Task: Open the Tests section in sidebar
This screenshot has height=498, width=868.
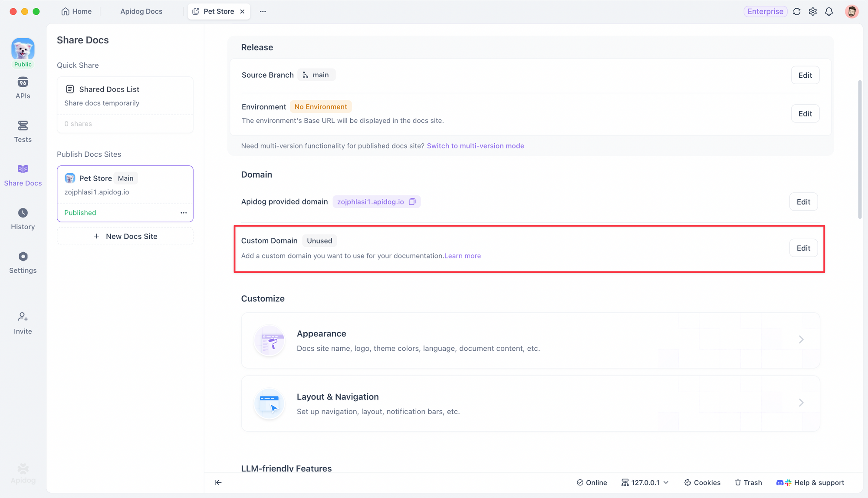Action: [x=23, y=131]
